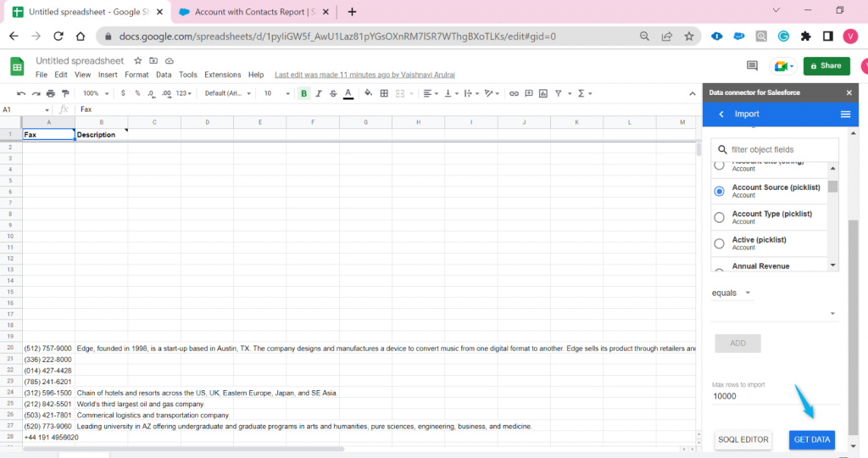Select Active (picklist) radio button
The image size is (868, 458).
tap(719, 243)
